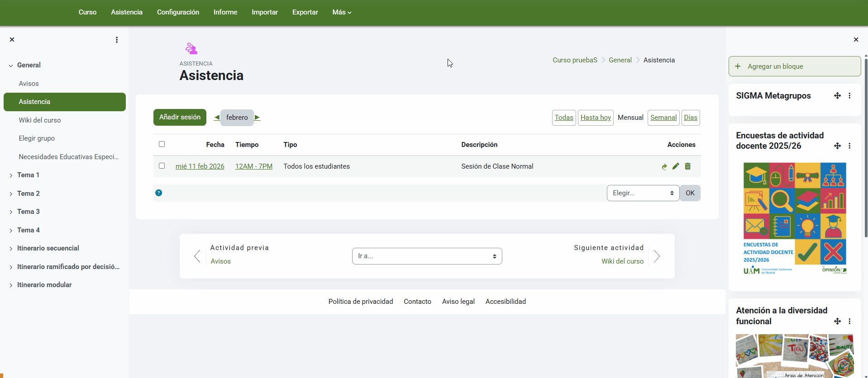Tick the checkbox for the 11 feb session
The width and height of the screenshot is (868, 378).
[162, 166]
